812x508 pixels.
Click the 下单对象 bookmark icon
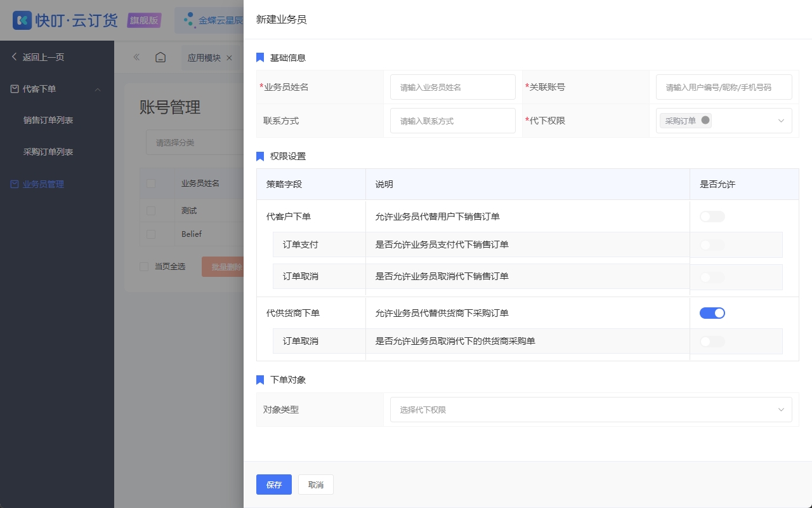[x=260, y=380]
